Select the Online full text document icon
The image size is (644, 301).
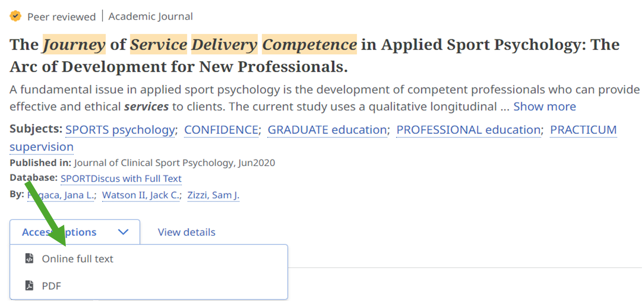[x=28, y=258]
